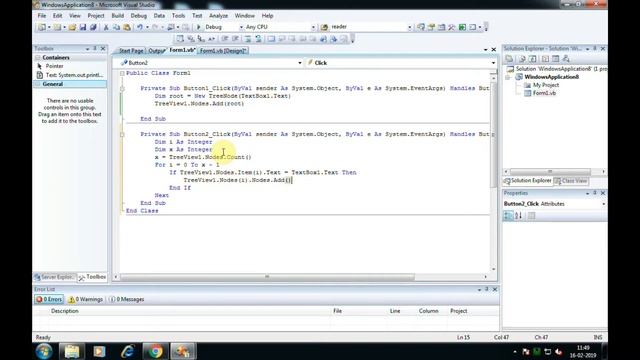Collapse the Public Class Form1 code region
Image resolution: width=640 pixels, height=360 pixels.
122,73
